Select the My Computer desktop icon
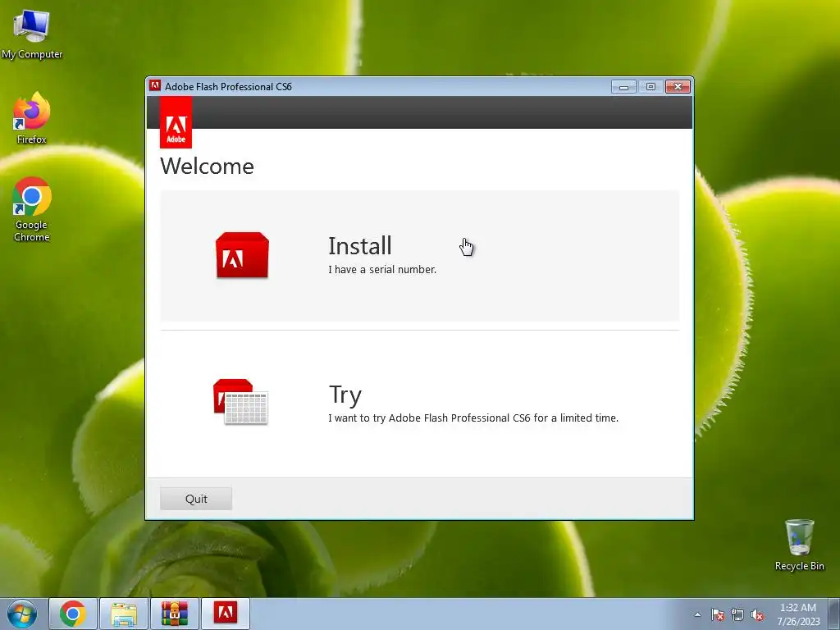 (32, 34)
